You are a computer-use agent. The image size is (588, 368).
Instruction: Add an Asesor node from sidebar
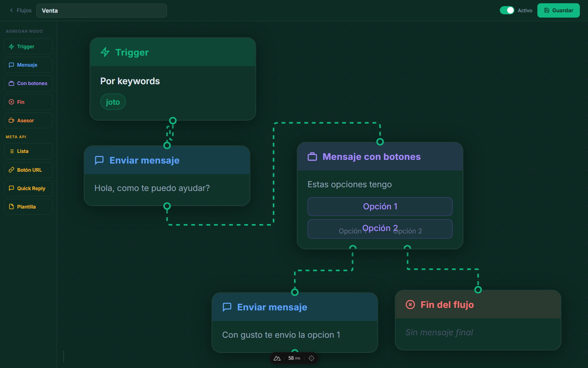(x=28, y=121)
